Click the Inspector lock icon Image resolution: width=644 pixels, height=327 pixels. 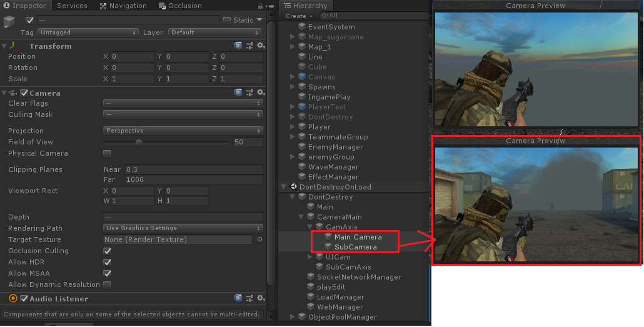(x=260, y=6)
